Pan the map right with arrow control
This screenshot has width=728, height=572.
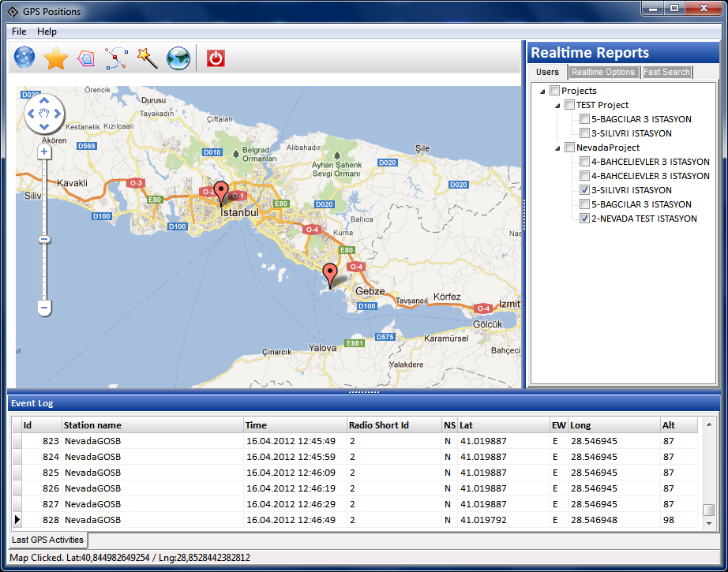pyautogui.click(x=58, y=114)
